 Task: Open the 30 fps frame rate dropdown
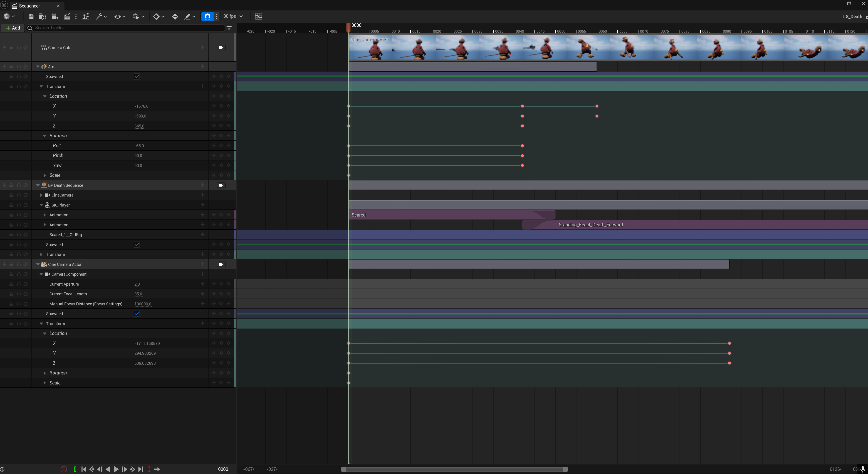click(233, 16)
